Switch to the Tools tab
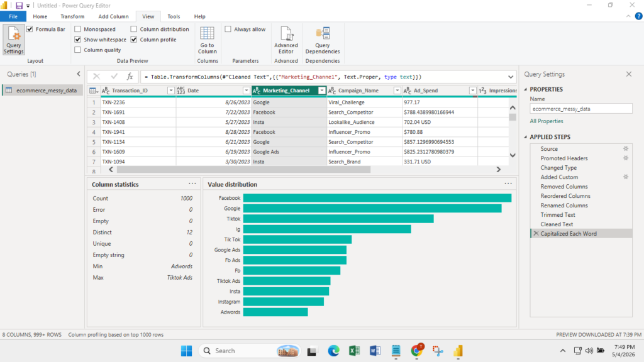This screenshot has width=644, height=362. (x=174, y=16)
